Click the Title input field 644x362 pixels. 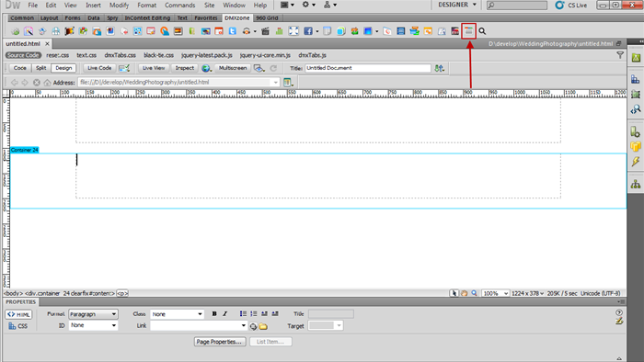(368, 69)
